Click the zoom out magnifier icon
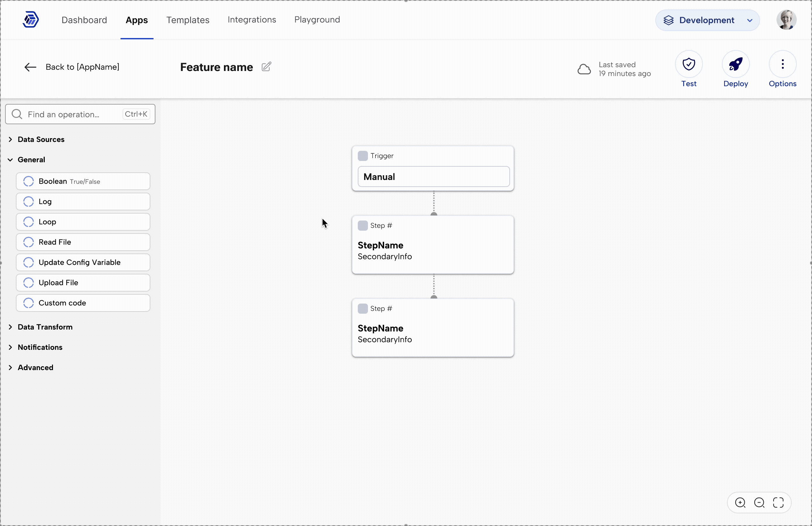The width and height of the screenshot is (812, 526). click(x=759, y=503)
